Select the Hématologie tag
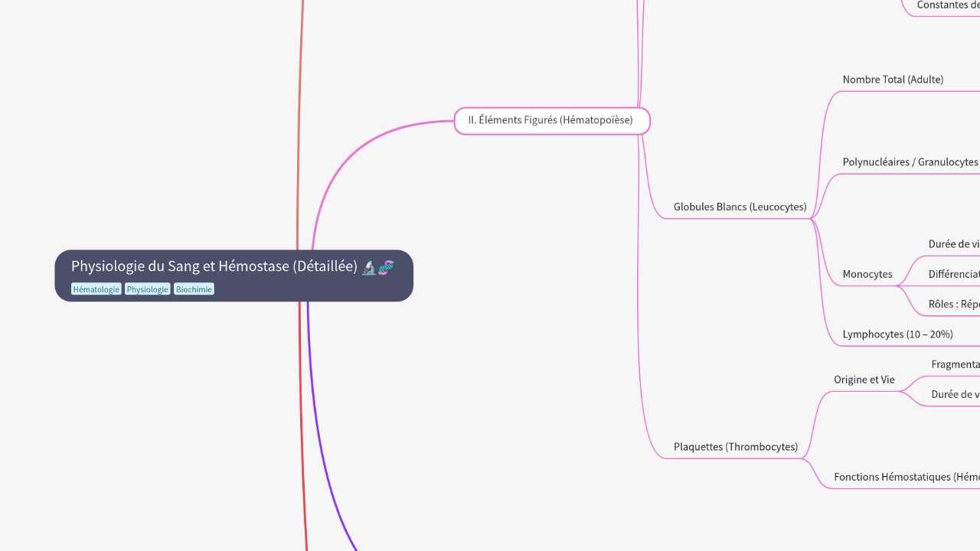Image resolution: width=980 pixels, height=551 pixels. coord(96,289)
